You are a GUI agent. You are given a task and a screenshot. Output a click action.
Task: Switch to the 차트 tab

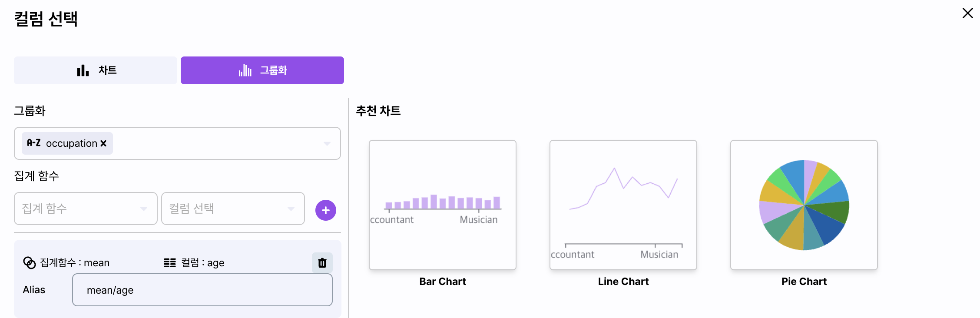[x=96, y=70]
